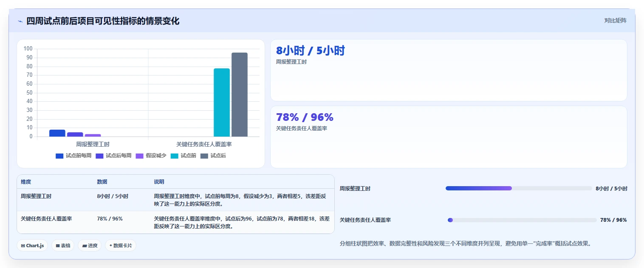
Task: Toggle the 试点后 gray legend item
Action: (x=213, y=156)
